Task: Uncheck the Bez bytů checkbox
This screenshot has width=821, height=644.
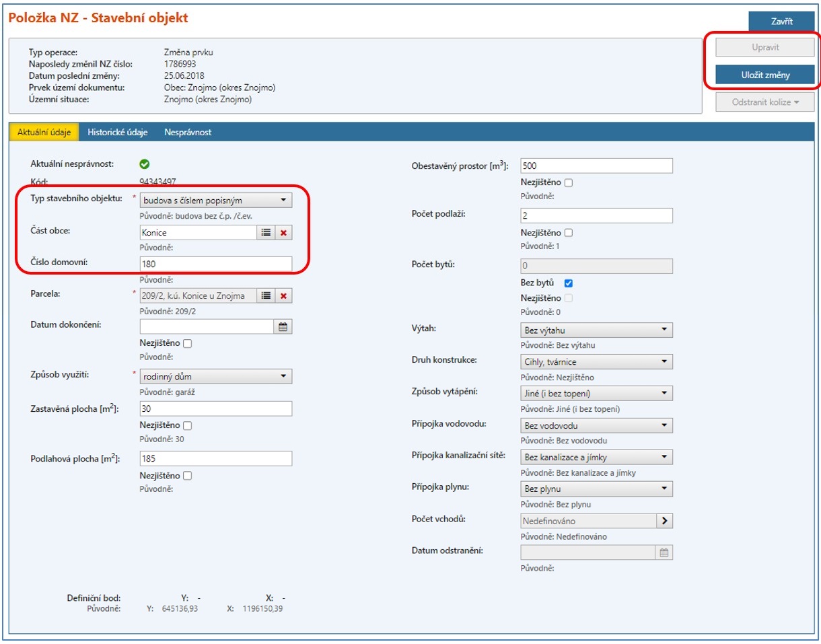Action: pos(569,283)
